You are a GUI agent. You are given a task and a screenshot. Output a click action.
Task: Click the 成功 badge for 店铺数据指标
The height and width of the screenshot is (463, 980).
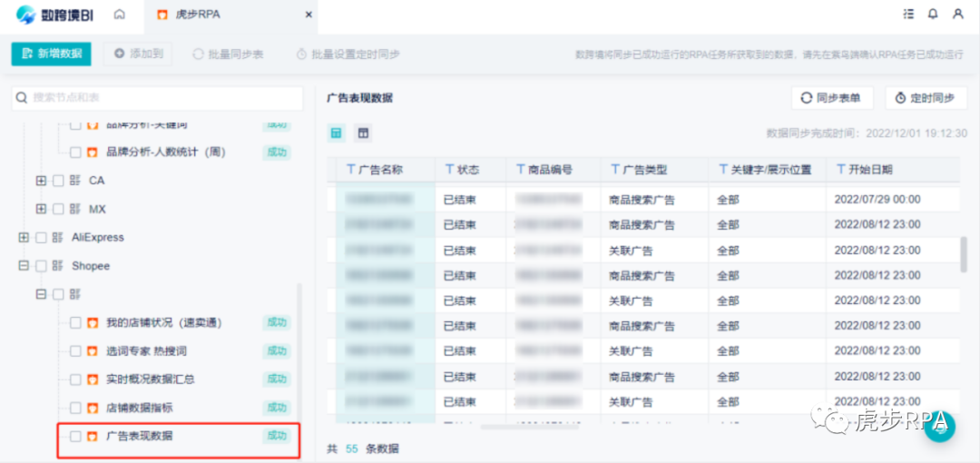(277, 408)
